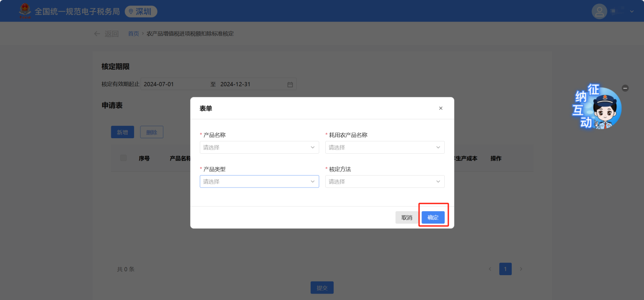Confirm the form with 确定

[x=433, y=218]
